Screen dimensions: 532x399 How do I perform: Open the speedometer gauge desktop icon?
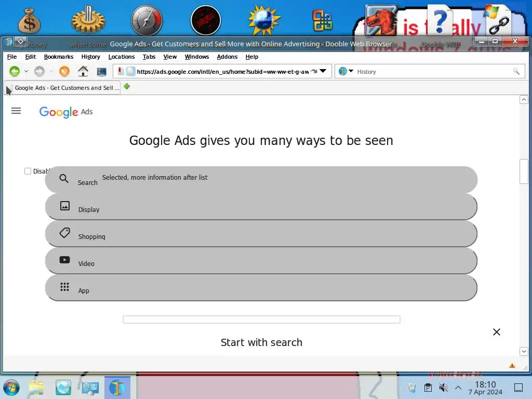[147, 20]
